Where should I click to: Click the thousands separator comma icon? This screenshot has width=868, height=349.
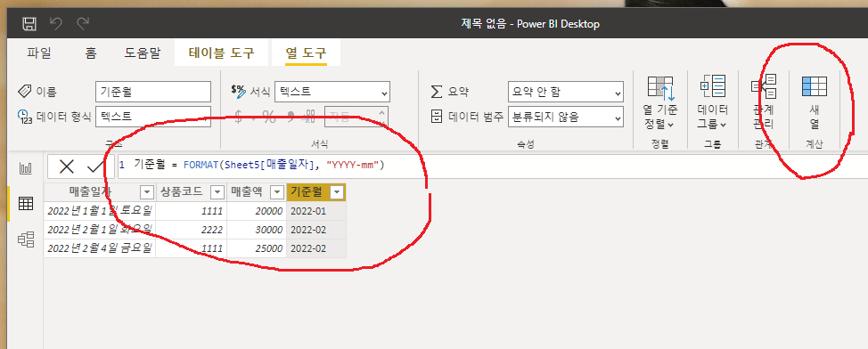pos(290,117)
